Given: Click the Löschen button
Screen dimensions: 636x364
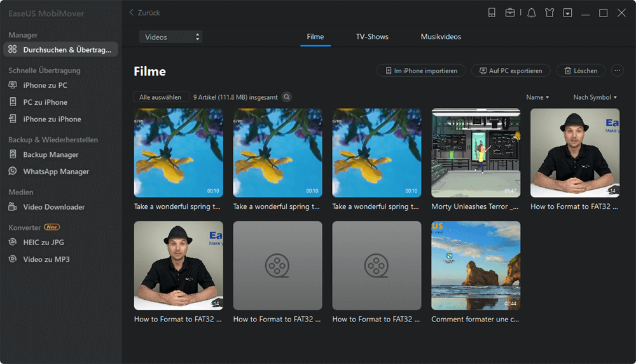Looking at the screenshot, I should (581, 71).
